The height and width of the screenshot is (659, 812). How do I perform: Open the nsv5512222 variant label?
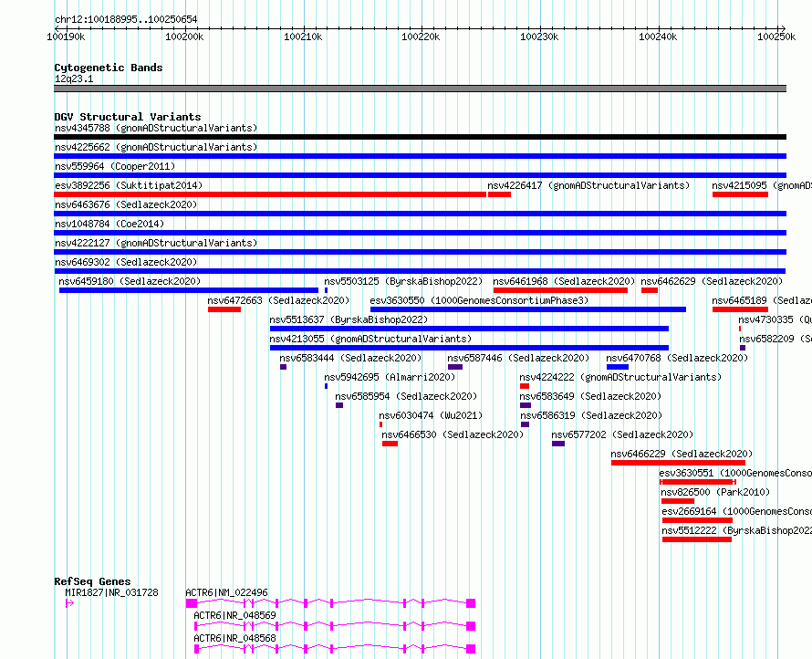[736, 530]
